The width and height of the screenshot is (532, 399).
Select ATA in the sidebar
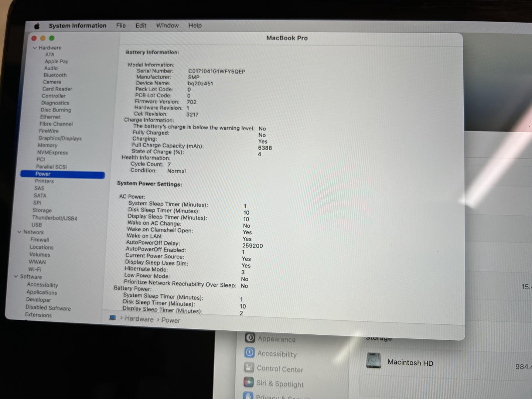click(x=50, y=55)
